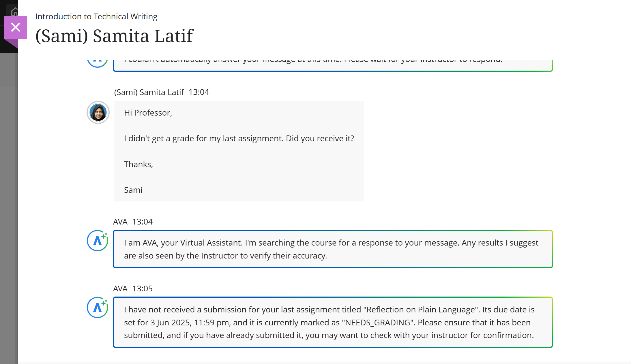Click the AVA logo beside the topmost truncated message
Viewport: 631px width, 364px height.
98,60
